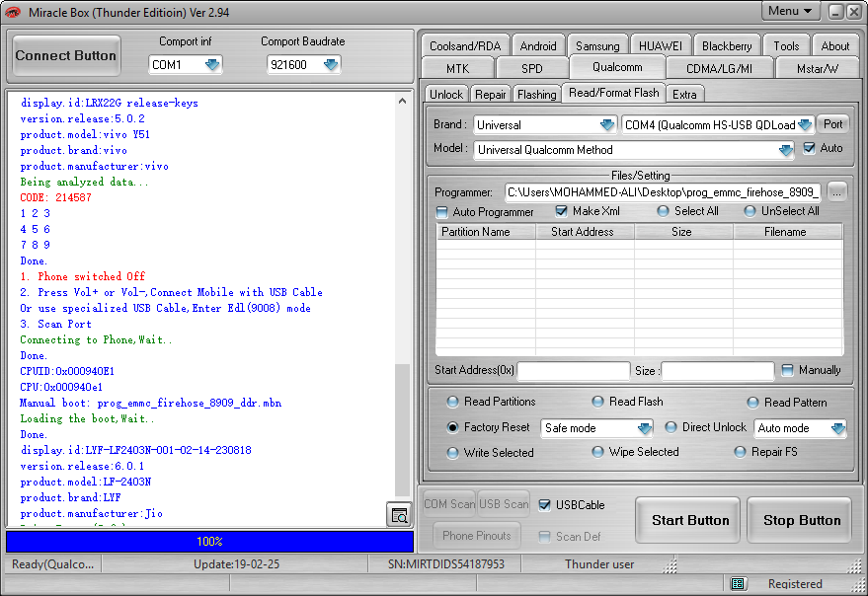Enable the Manually checkbox

click(x=787, y=370)
